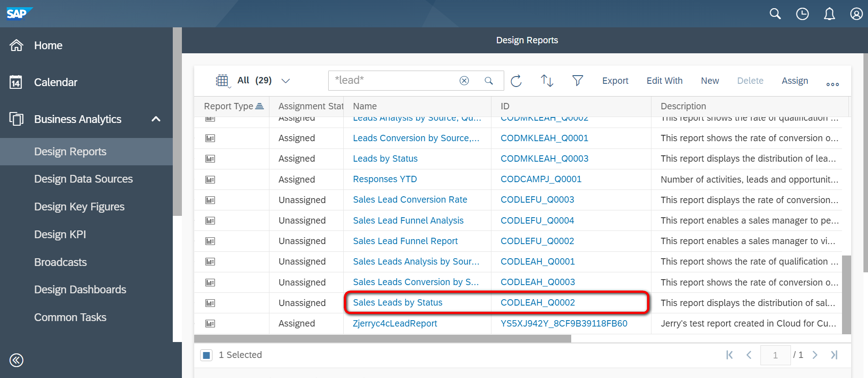
Task: Open the recent history clock icon
Action: [802, 14]
